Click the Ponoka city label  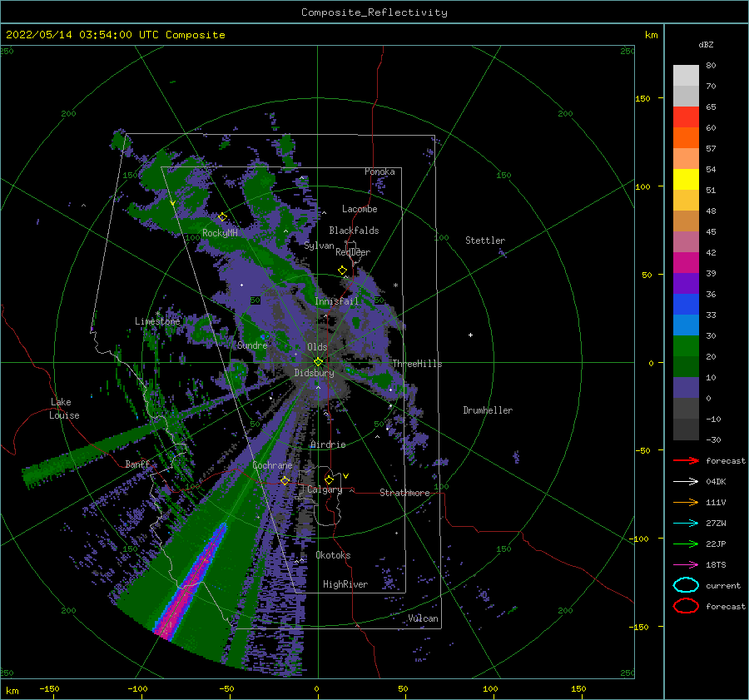coord(379,171)
